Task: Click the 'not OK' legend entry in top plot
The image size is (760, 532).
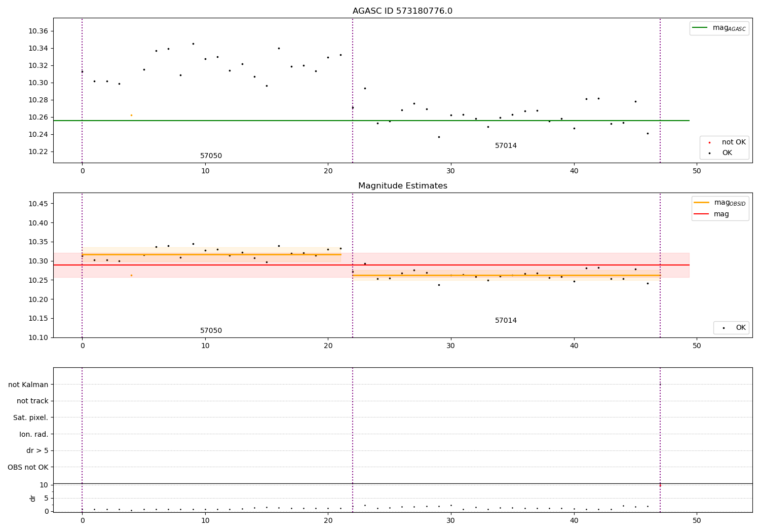Action: tap(727, 142)
